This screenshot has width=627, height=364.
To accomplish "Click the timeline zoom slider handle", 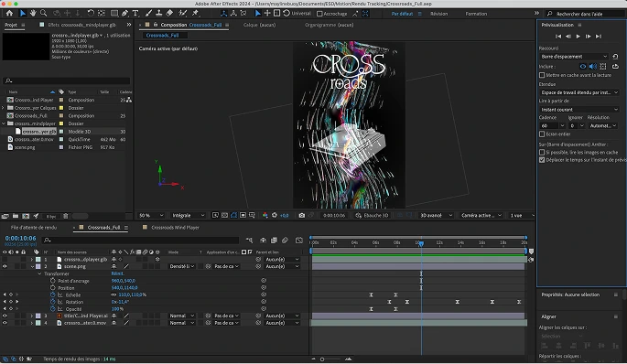I will tap(322, 359).
